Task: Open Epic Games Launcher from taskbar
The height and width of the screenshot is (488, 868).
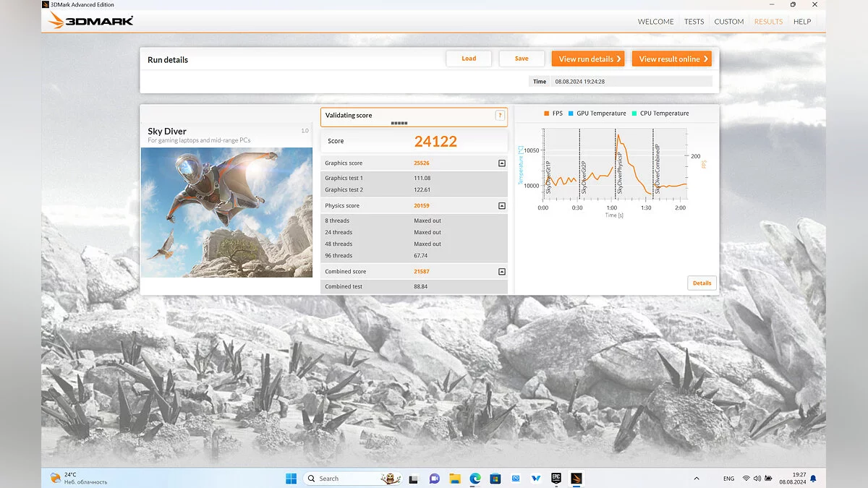Action: [556, 479]
